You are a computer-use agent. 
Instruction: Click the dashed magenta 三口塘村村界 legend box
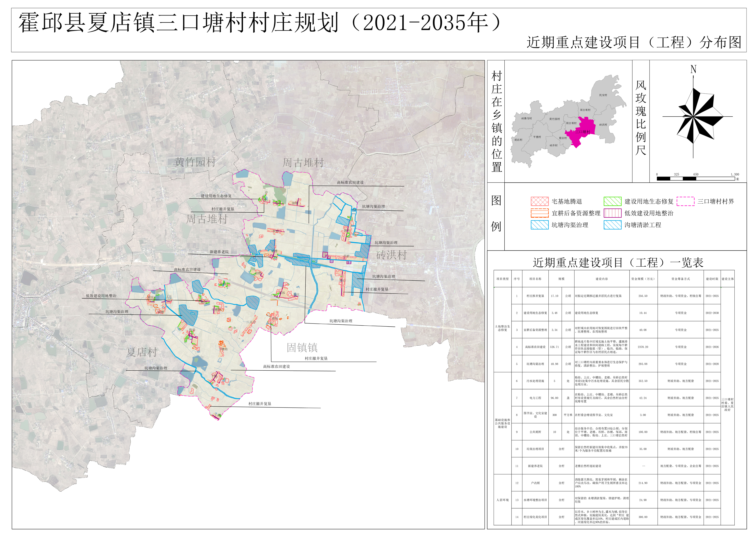pos(686,201)
